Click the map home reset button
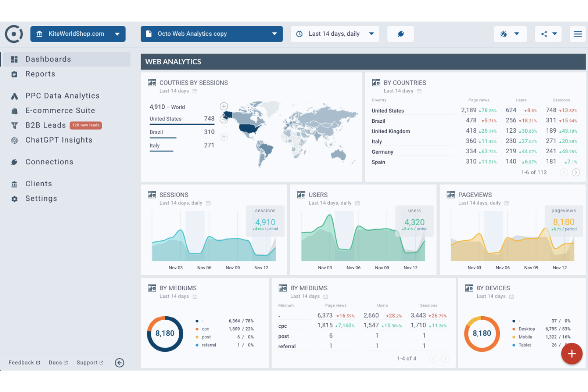Image resolution: width=588 pixels, height=392 pixels. coord(224,137)
